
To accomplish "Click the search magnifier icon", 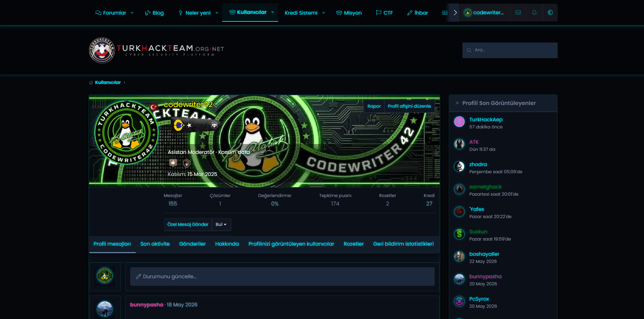I will [x=469, y=50].
